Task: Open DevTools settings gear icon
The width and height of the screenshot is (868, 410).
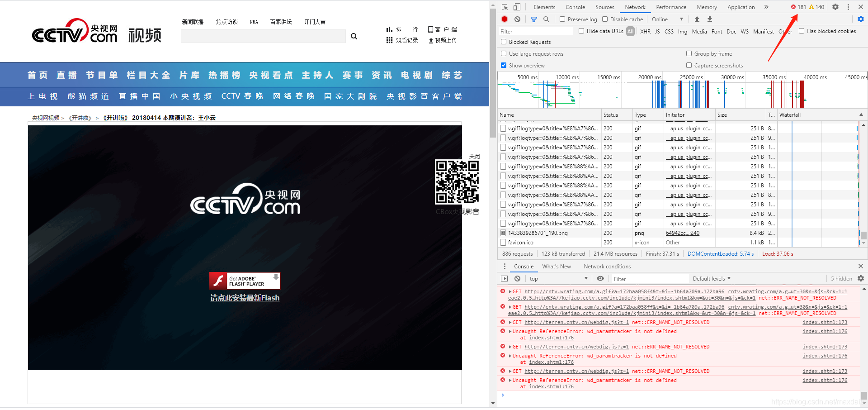Action: [x=835, y=7]
